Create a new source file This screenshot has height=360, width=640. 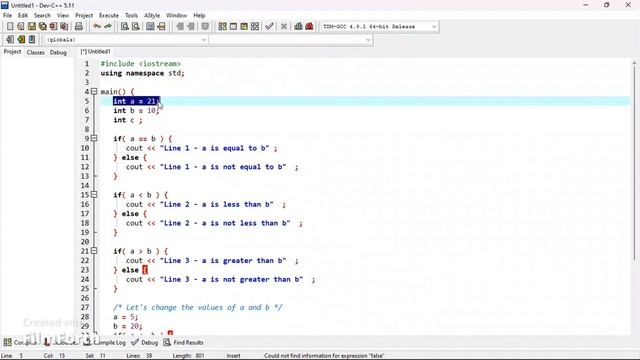[10, 27]
